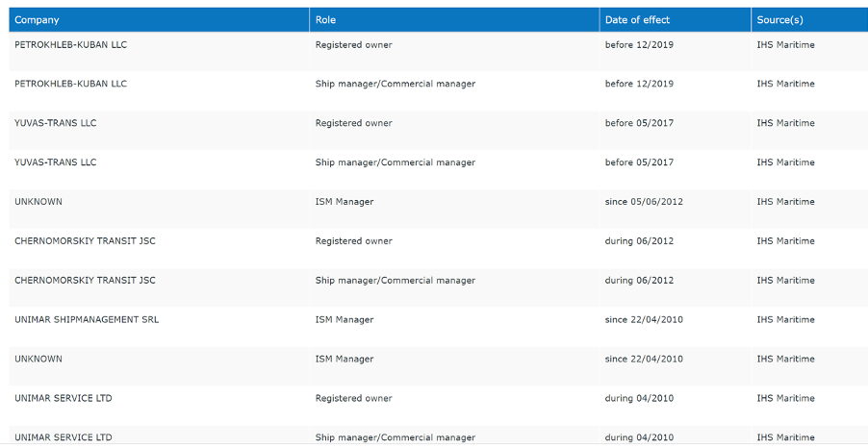Click PETROKHLEB-KUBAN LLC in the Ship manager row
The width and height of the screenshot is (868, 448).
pos(70,85)
